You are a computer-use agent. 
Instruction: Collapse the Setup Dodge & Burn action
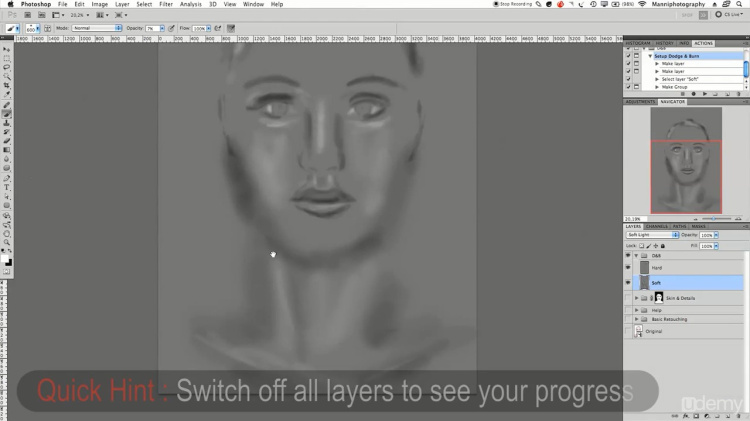[x=651, y=56]
